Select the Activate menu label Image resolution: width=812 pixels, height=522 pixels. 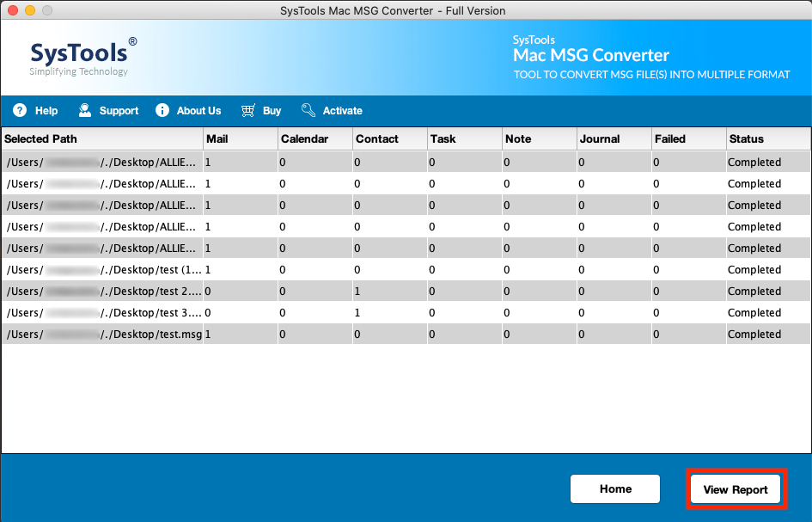342,110
